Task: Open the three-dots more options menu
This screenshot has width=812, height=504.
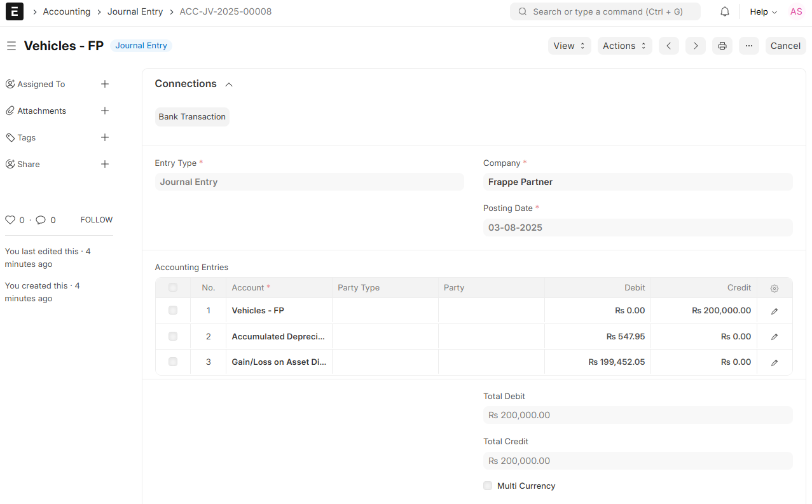Action: [748, 46]
